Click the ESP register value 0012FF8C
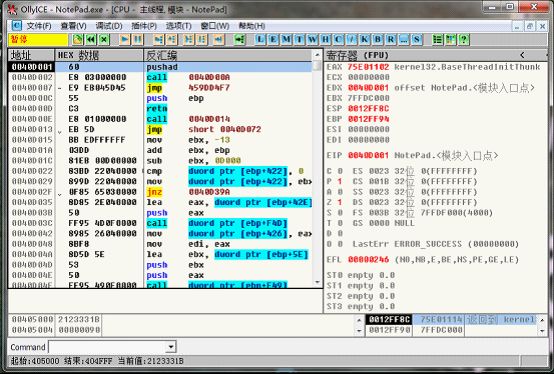The width and height of the screenshot is (554, 374). pos(368,108)
